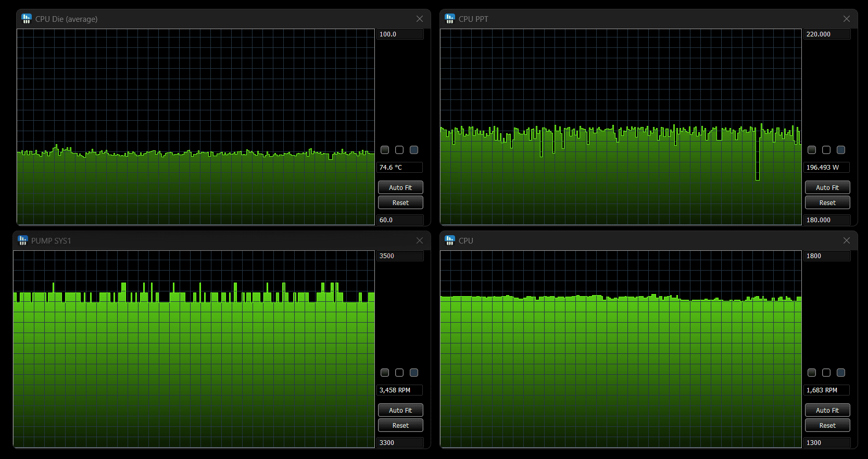Edit the 220.000 maximum field in CPU PPT window
Screen dimensions: 868x459
click(x=827, y=34)
